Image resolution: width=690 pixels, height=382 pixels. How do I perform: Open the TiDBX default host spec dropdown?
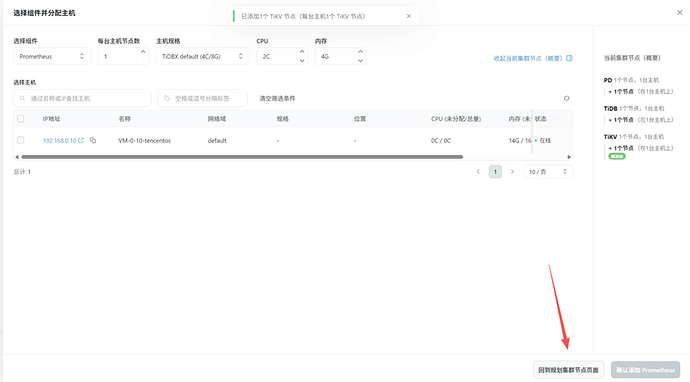tap(202, 56)
